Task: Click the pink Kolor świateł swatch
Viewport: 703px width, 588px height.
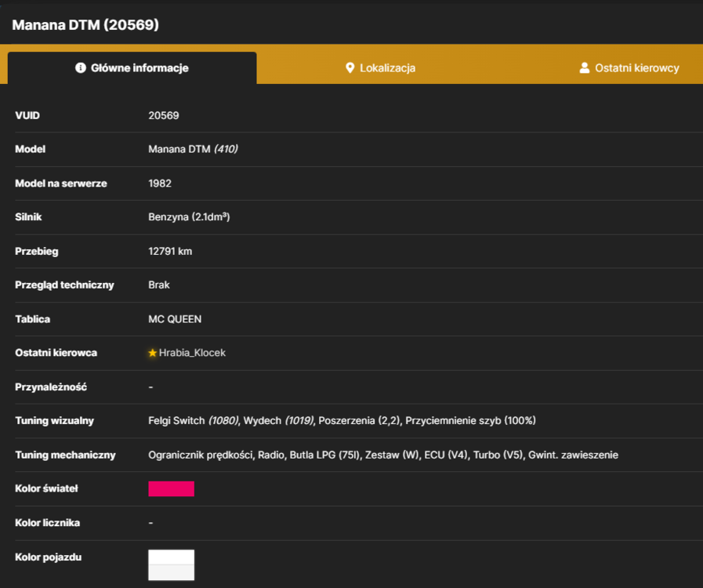Action: pos(172,488)
